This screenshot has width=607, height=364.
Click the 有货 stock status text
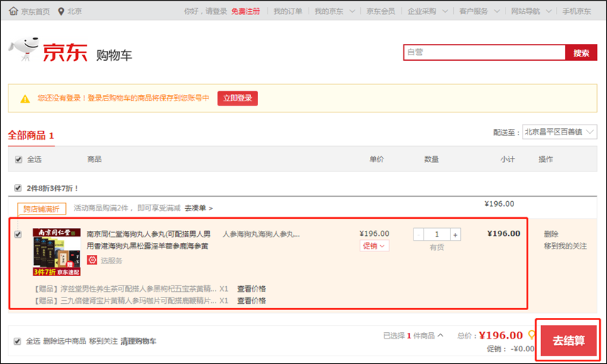tap(437, 247)
